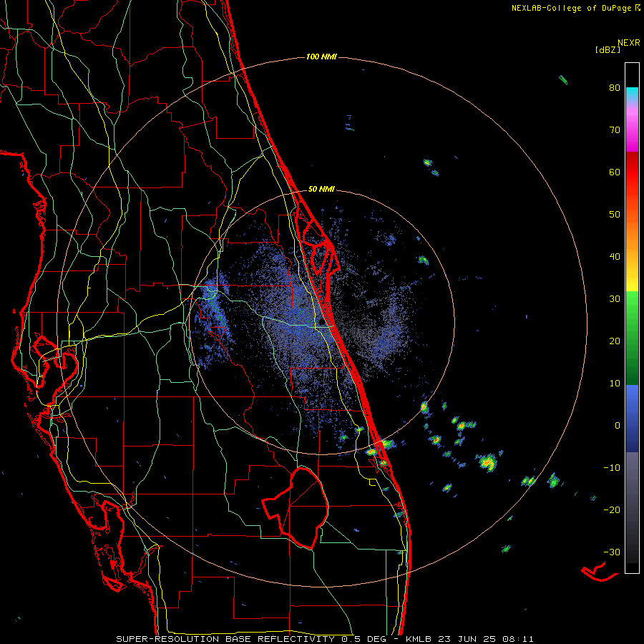Click the 80 value on the dBZ scale
This screenshot has height=644, width=644.
click(x=615, y=88)
